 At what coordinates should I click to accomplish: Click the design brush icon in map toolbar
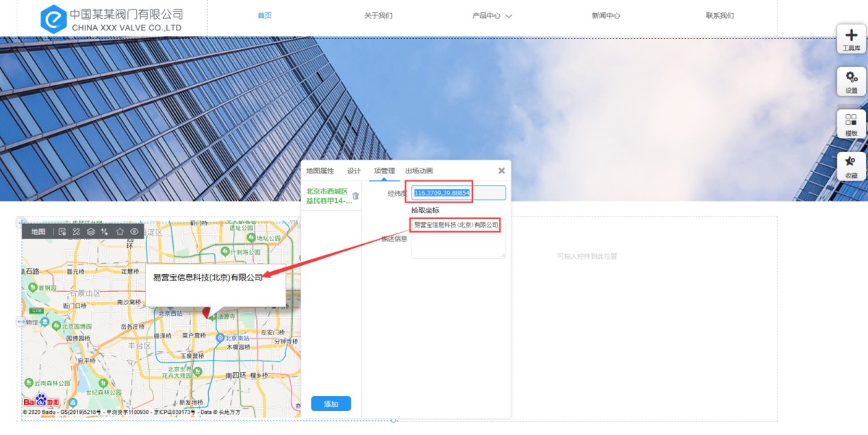coord(76,232)
